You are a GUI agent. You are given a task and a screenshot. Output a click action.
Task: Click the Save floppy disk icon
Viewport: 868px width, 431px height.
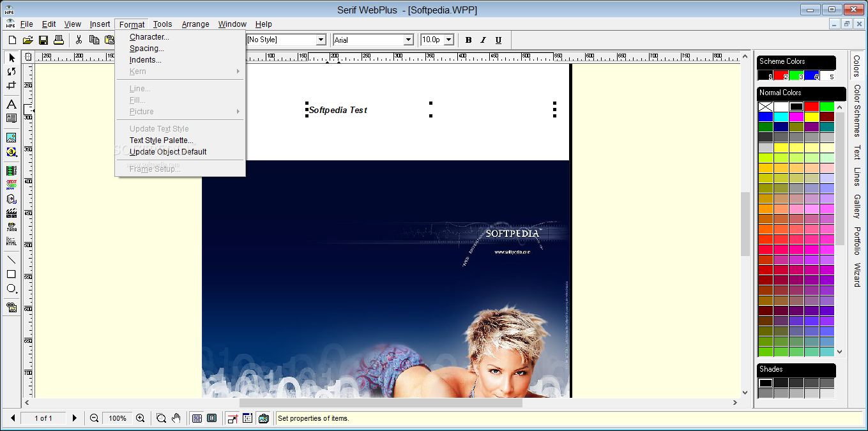coord(43,40)
